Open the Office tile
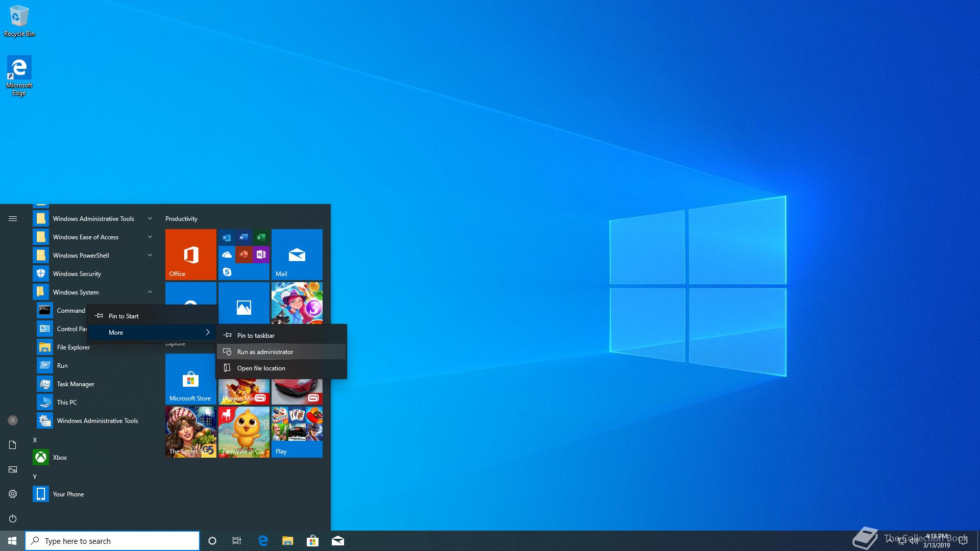Viewport: 980px width, 551px height. [191, 254]
